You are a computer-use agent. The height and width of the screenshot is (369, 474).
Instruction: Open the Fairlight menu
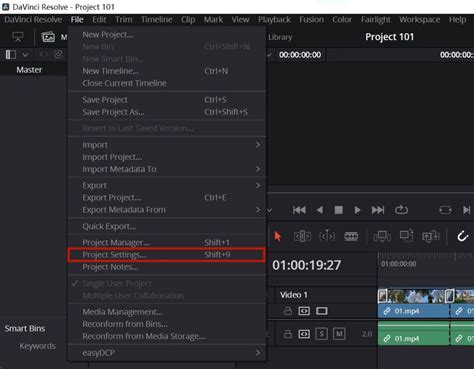click(376, 20)
